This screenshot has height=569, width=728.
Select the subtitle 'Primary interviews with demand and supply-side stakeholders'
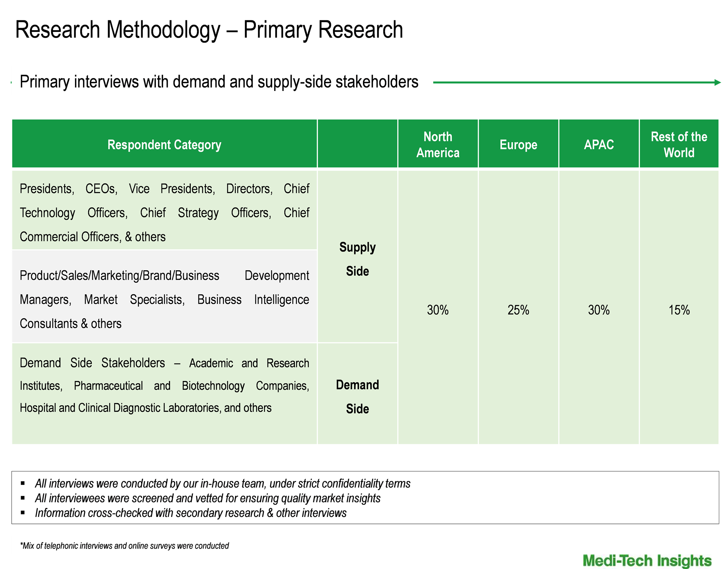coord(219,82)
